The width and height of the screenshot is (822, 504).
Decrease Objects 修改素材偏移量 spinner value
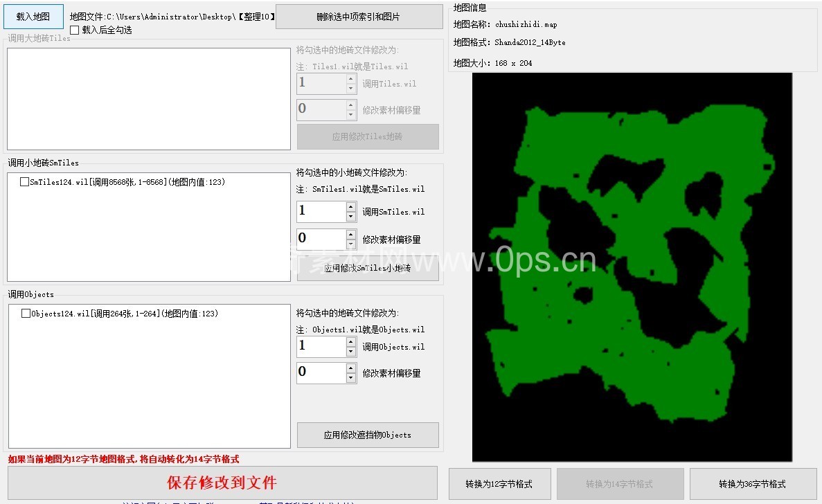(351, 378)
